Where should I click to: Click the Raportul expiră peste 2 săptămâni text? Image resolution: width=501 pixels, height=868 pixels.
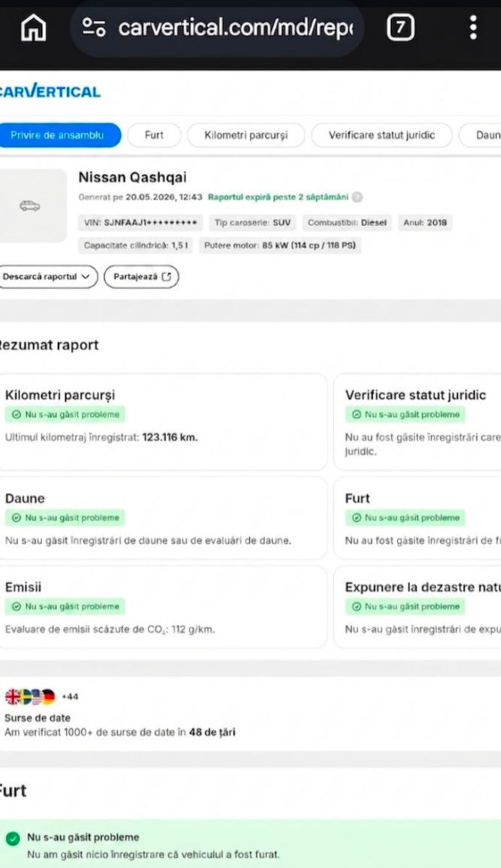pos(278,197)
